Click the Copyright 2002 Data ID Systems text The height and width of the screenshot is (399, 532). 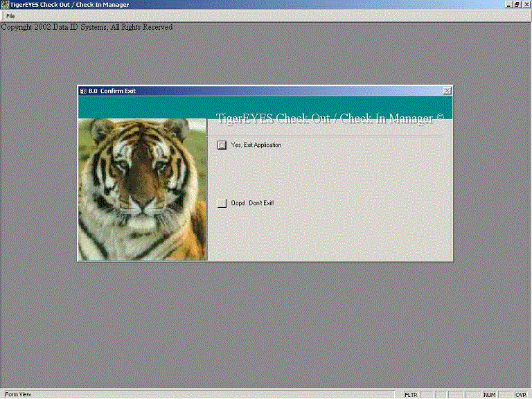[87, 27]
